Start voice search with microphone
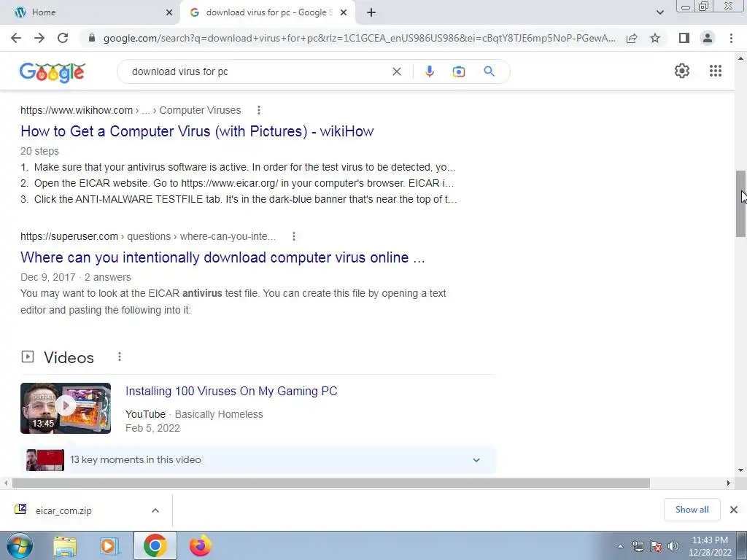This screenshot has width=747, height=560. [429, 71]
